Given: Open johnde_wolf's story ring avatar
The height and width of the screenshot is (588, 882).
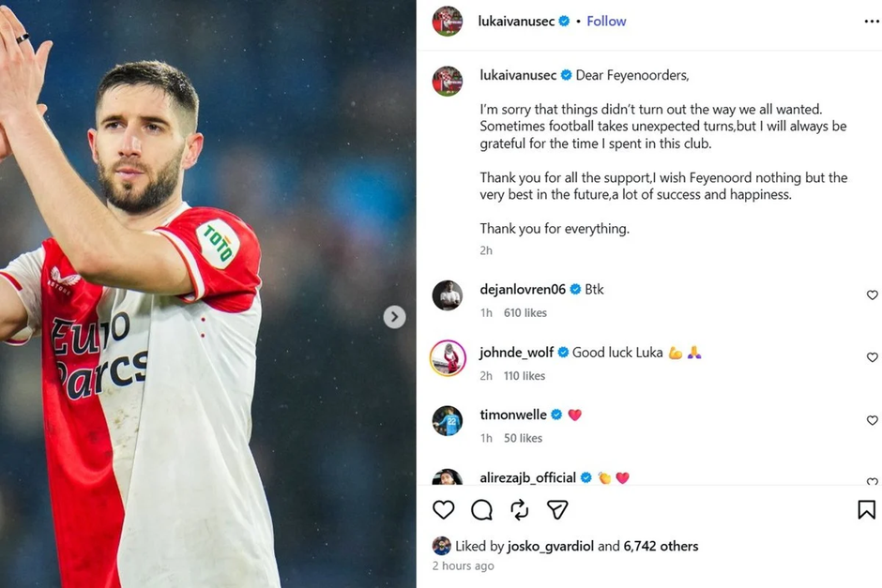Looking at the screenshot, I should tap(448, 358).
